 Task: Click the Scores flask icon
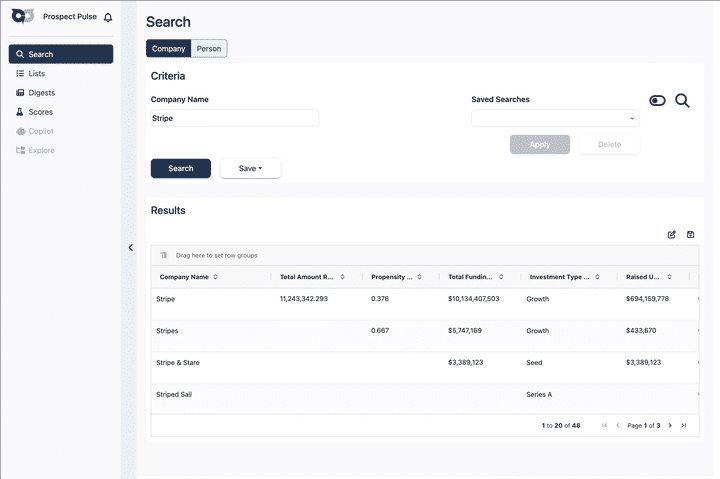coord(20,112)
